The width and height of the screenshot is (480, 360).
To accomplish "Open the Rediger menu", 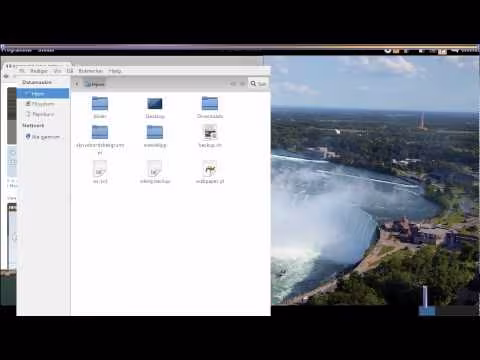I will point(39,71).
